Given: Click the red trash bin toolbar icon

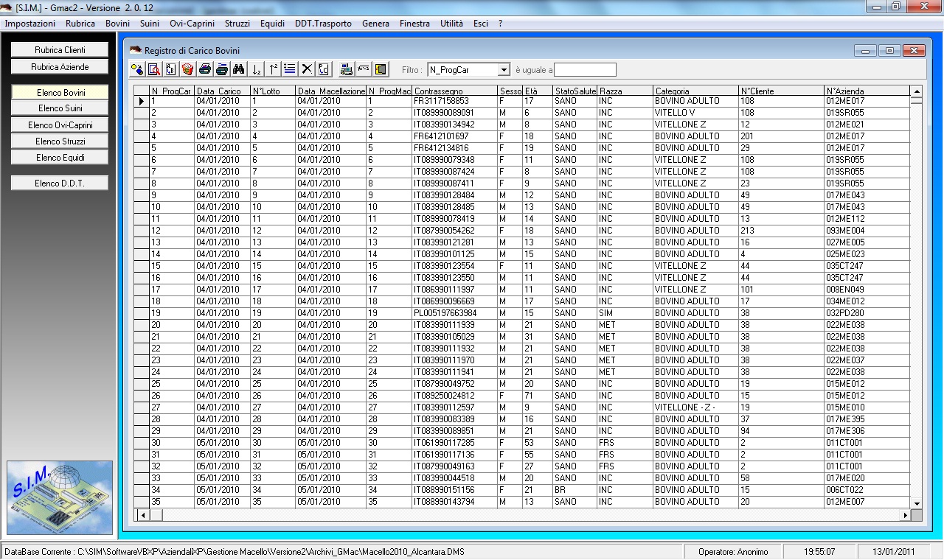Looking at the screenshot, I should tap(187, 69).
